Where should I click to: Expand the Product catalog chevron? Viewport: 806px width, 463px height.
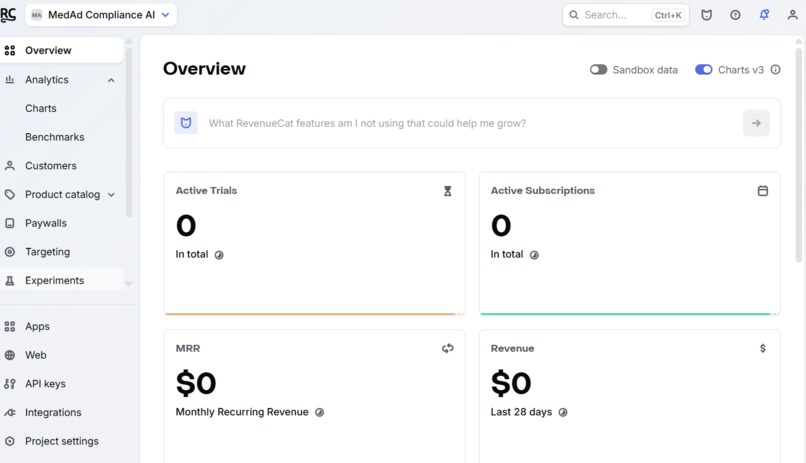(x=111, y=195)
